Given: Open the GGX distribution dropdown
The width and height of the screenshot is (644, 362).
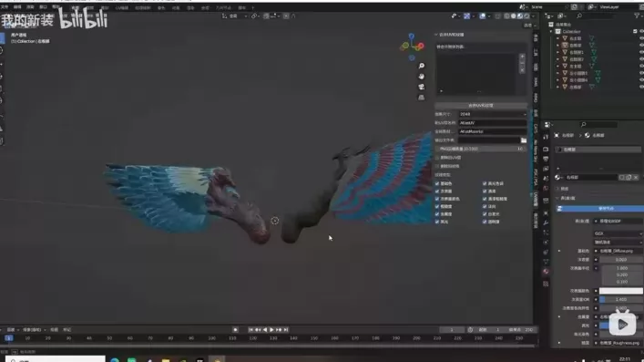Looking at the screenshot, I should point(618,233).
